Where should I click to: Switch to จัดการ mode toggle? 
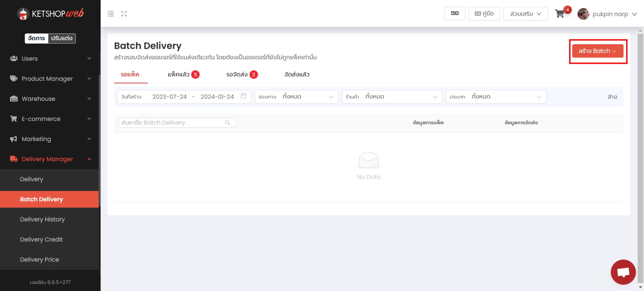click(x=36, y=38)
